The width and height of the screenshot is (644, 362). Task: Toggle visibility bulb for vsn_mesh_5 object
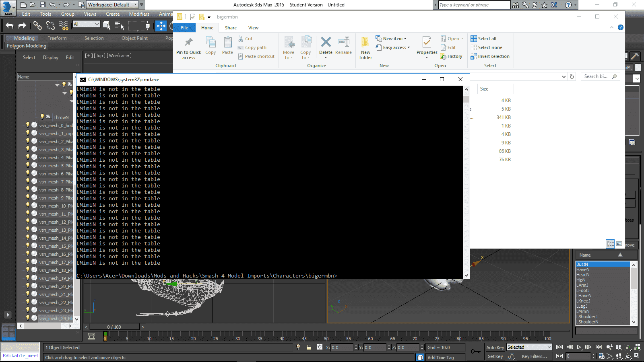[28, 165]
